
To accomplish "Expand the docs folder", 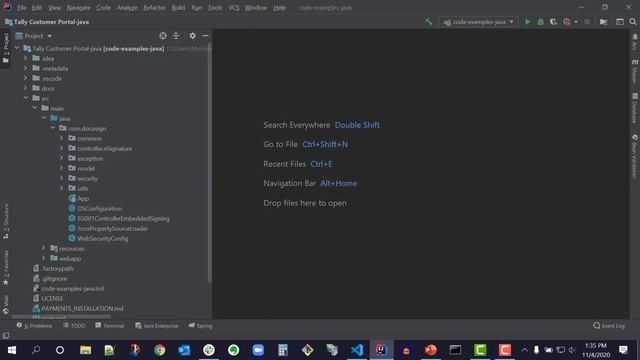I will pyautogui.click(x=26, y=88).
